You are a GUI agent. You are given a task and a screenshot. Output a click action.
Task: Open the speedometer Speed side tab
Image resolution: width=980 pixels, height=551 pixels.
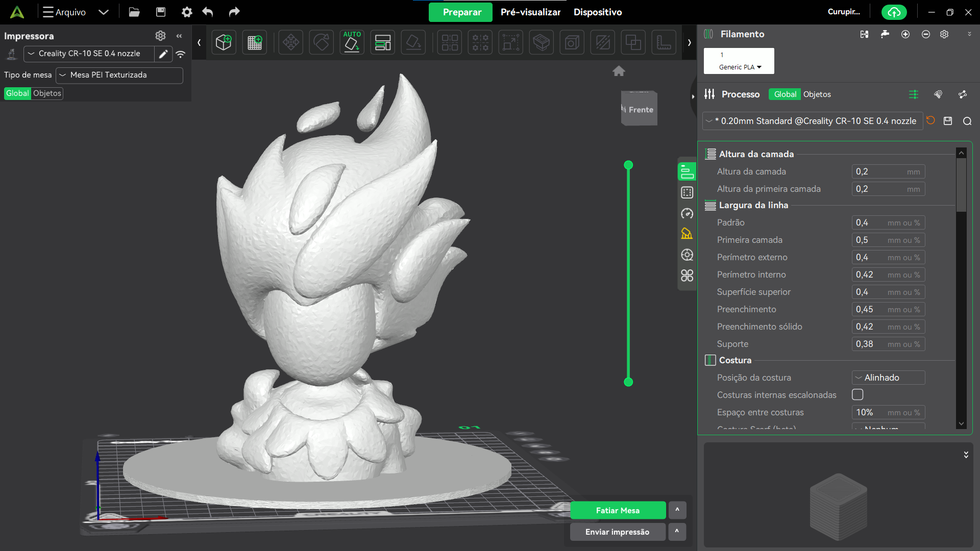point(687,213)
